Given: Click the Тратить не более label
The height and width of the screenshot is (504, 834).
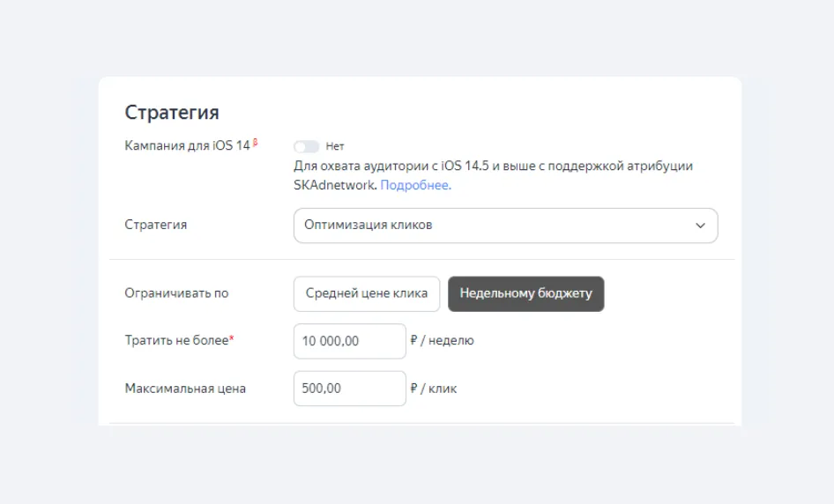Looking at the screenshot, I should (176, 340).
